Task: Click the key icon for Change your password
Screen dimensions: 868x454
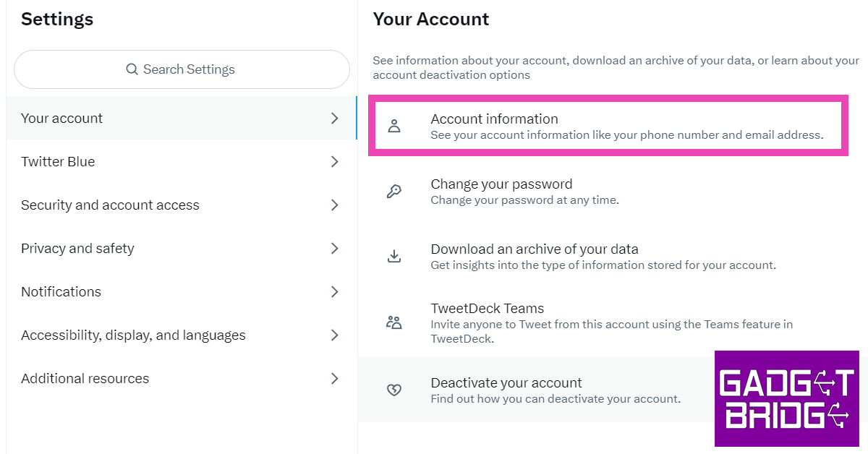Action: point(394,192)
